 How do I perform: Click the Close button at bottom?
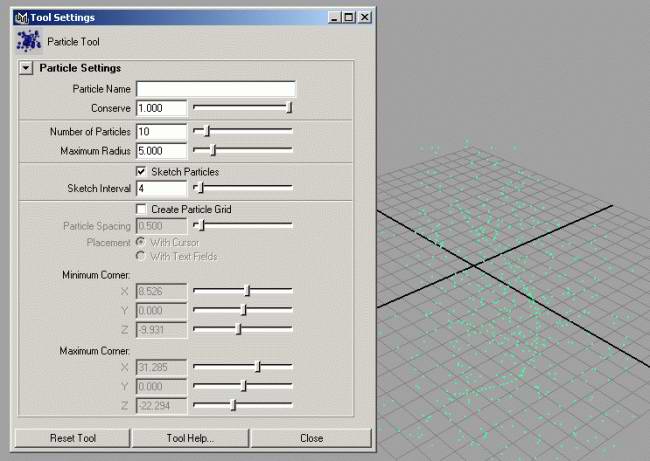click(311, 438)
